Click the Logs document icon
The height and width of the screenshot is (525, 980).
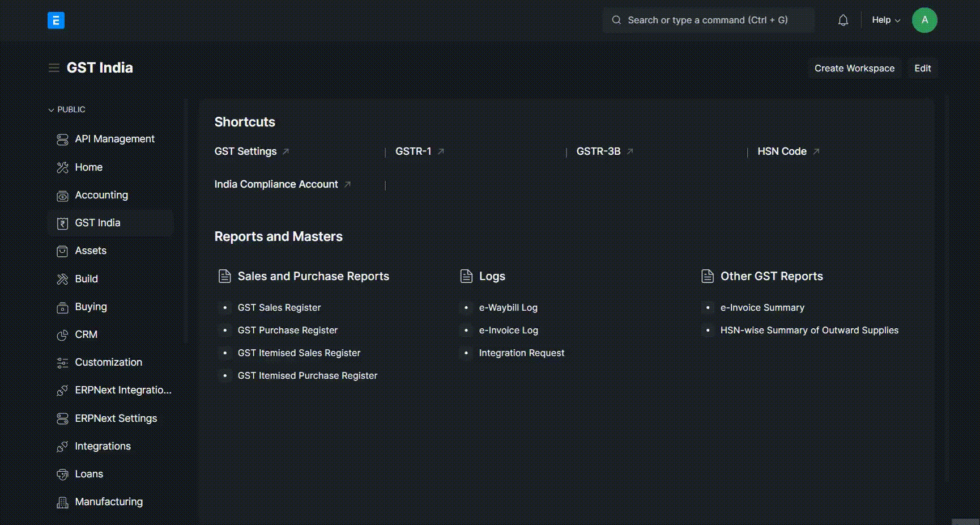click(x=466, y=276)
